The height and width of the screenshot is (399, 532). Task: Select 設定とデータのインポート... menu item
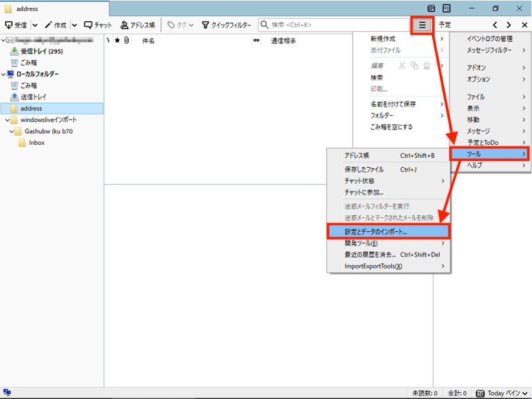pos(388,232)
